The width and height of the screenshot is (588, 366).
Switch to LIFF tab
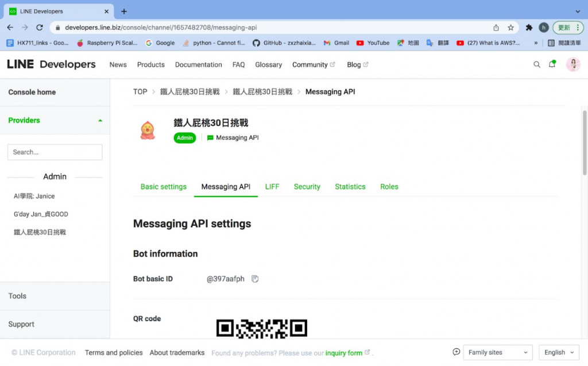[x=272, y=187]
